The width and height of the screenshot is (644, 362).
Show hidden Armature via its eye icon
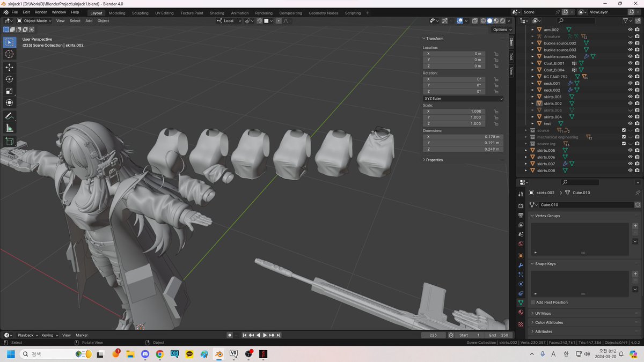click(630, 36)
